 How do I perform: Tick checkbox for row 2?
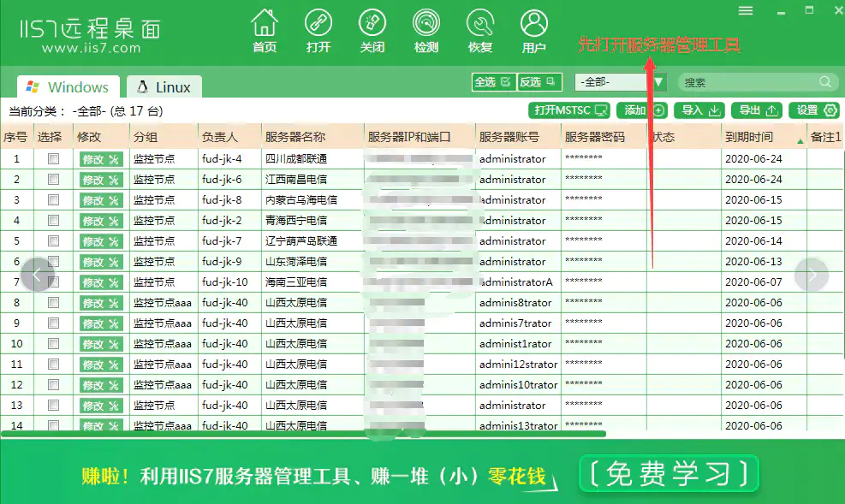53,180
